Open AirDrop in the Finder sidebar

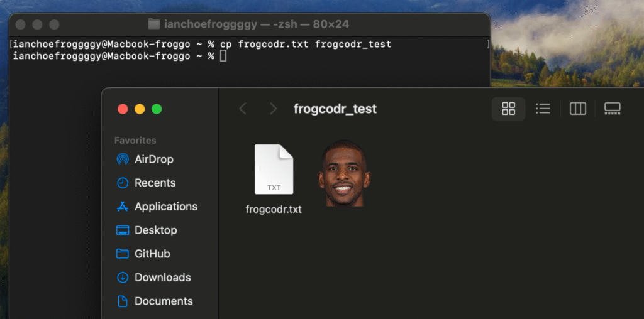tap(153, 159)
